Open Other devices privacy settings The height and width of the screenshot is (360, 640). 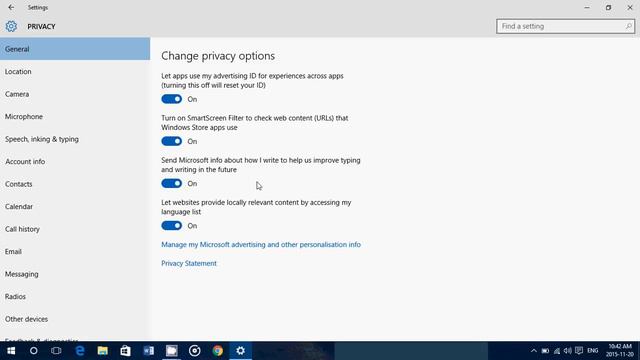(75, 319)
